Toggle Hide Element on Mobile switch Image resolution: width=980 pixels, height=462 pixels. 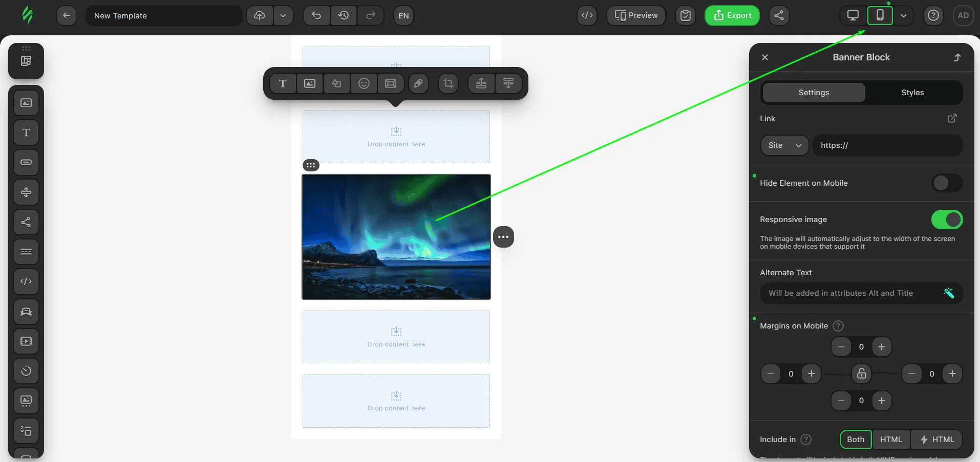(947, 183)
